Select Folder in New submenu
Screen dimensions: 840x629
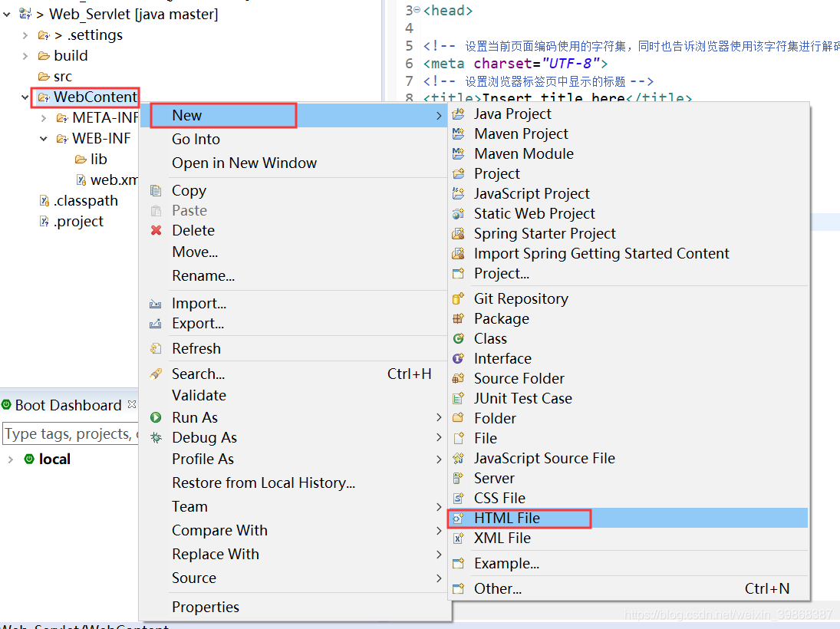point(628,419)
